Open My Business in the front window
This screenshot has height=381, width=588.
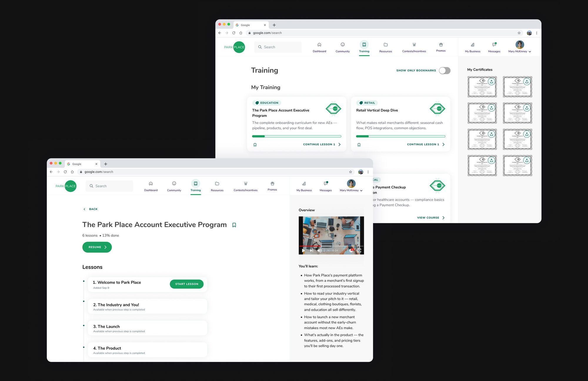coord(304,186)
